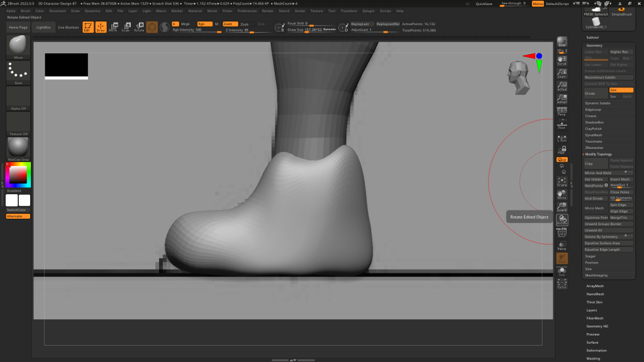Screen dimensions: 644x362
Task: Expand the Subtool section
Action: [x=592, y=38]
